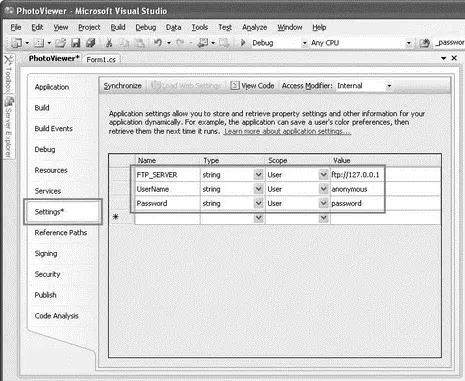Open the Project menu
Viewport: 465px width, 381px height.
[89, 27]
